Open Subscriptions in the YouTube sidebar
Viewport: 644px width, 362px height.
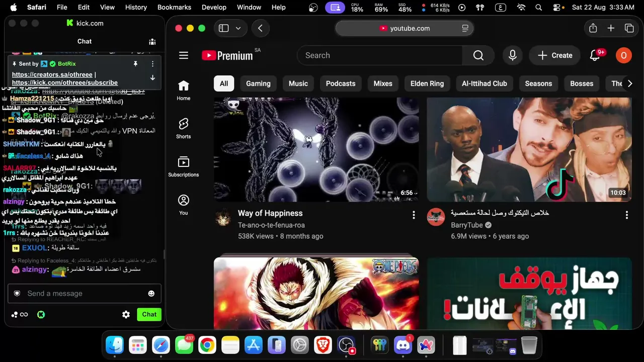click(184, 167)
